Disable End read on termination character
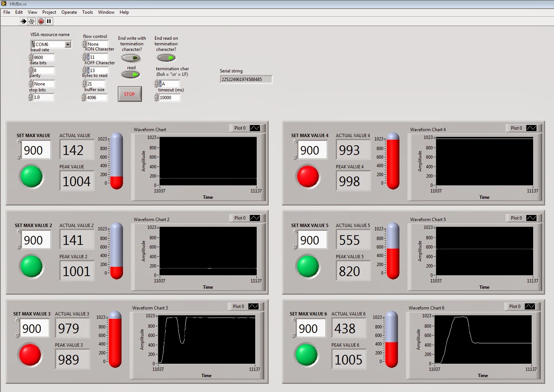 [166, 58]
